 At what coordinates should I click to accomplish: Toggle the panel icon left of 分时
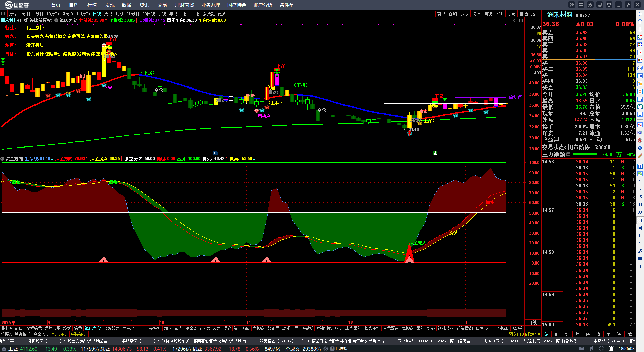pos(3,14)
